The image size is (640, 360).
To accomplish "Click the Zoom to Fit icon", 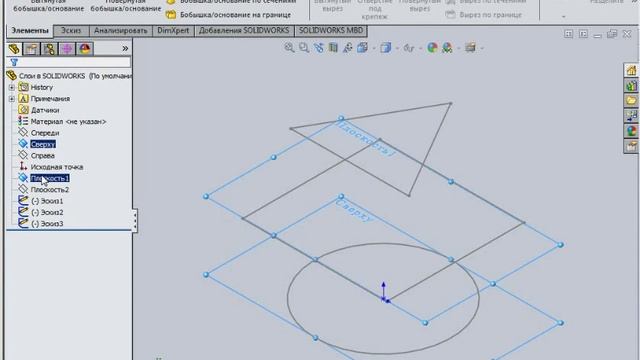I will (x=289, y=48).
